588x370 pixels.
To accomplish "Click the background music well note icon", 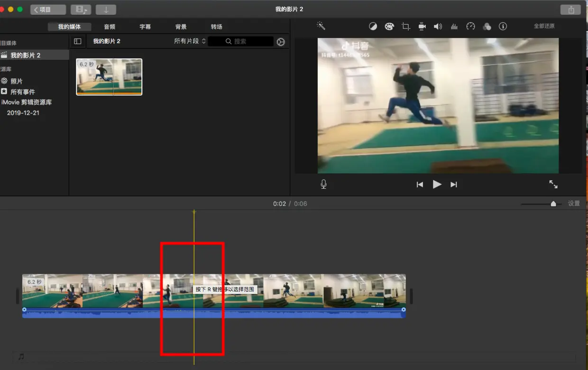I will coord(21,356).
